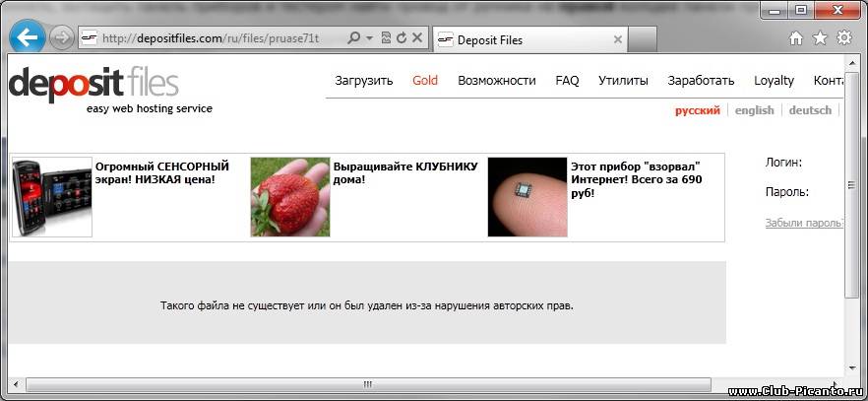Viewport: 868px width, 401px height.
Task: Open the address bar dropdown arrow
Action: [369, 38]
